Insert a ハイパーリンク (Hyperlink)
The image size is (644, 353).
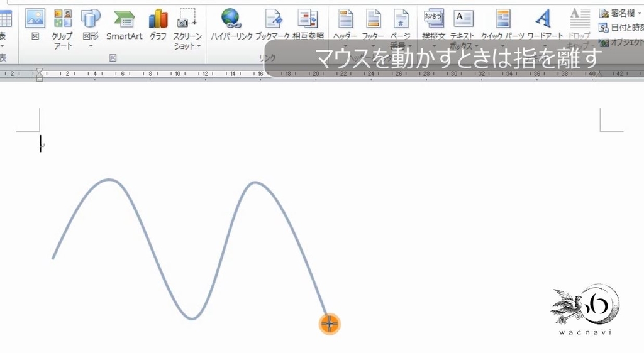coord(231,25)
